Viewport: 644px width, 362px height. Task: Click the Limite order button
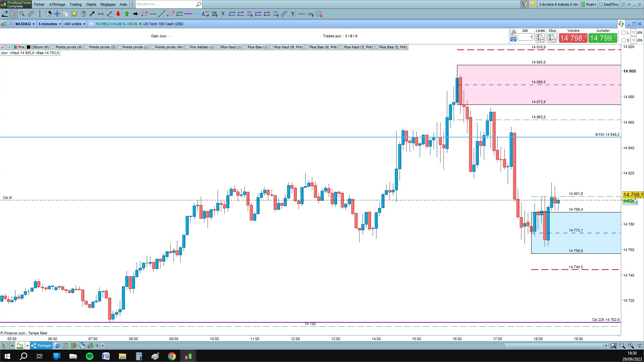(540, 38)
